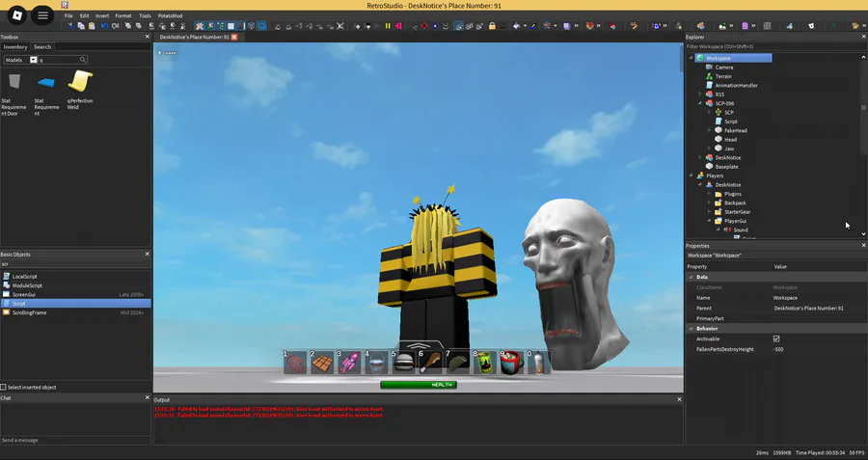Screen dimensions: 868x460
Task: Collapse the Data properties section
Action: tap(691, 277)
